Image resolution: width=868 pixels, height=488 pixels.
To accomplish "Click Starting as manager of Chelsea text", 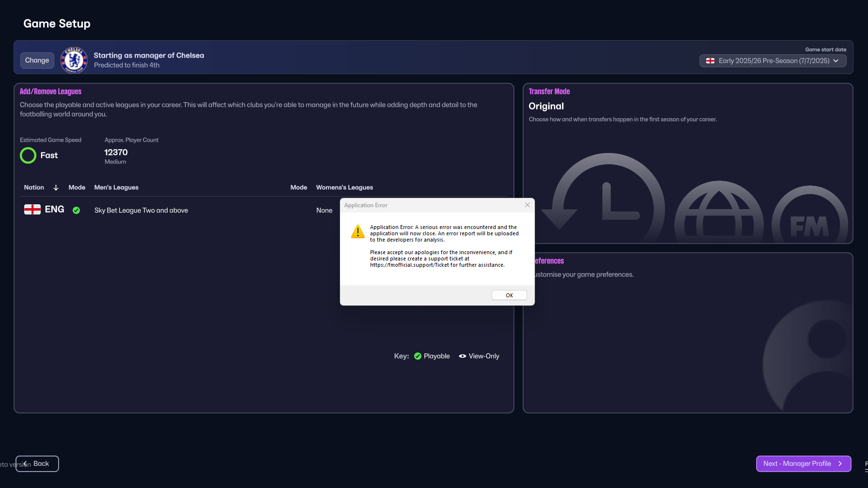I will [x=149, y=55].
